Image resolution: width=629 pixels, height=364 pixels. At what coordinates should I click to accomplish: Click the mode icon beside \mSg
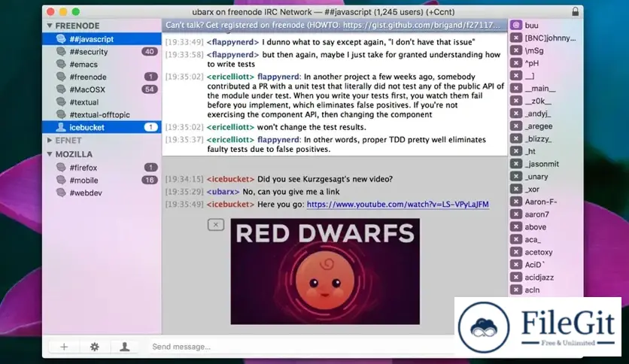(x=516, y=50)
